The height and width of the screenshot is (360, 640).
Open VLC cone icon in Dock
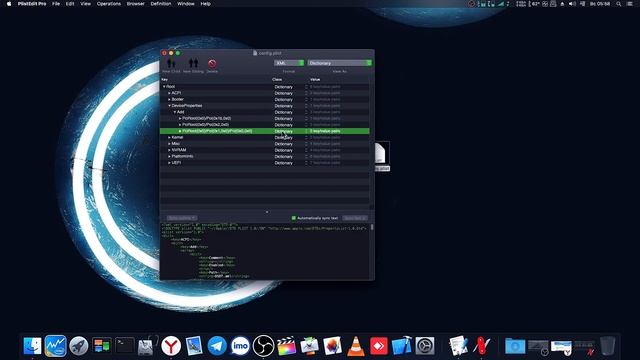click(x=356, y=346)
